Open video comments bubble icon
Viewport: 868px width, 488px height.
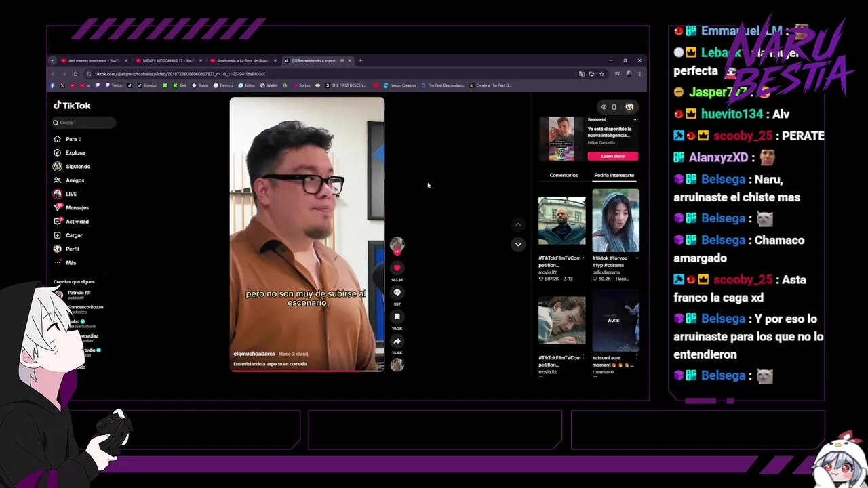397,293
